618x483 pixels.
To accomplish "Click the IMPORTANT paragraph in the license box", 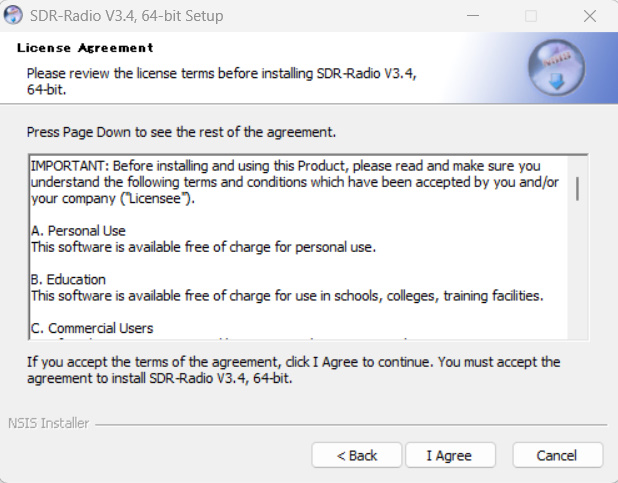I will pyautogui.click(x=290, y=182).
